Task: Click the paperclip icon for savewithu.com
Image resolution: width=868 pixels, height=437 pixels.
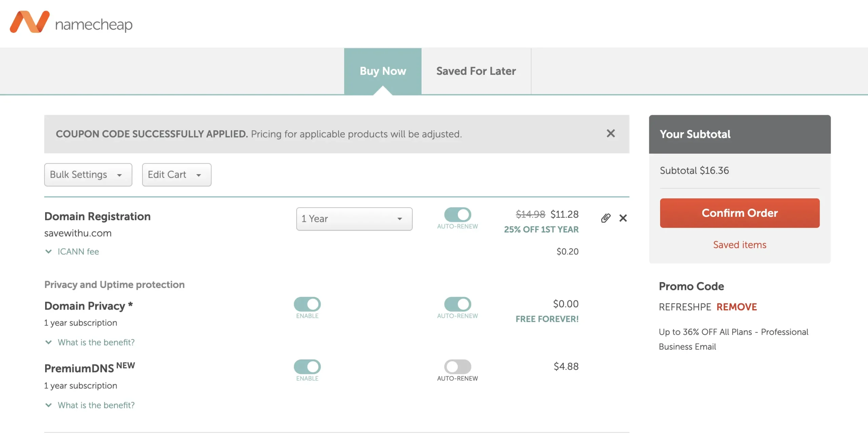Action: pyautogui.click(x=606, y=218)
